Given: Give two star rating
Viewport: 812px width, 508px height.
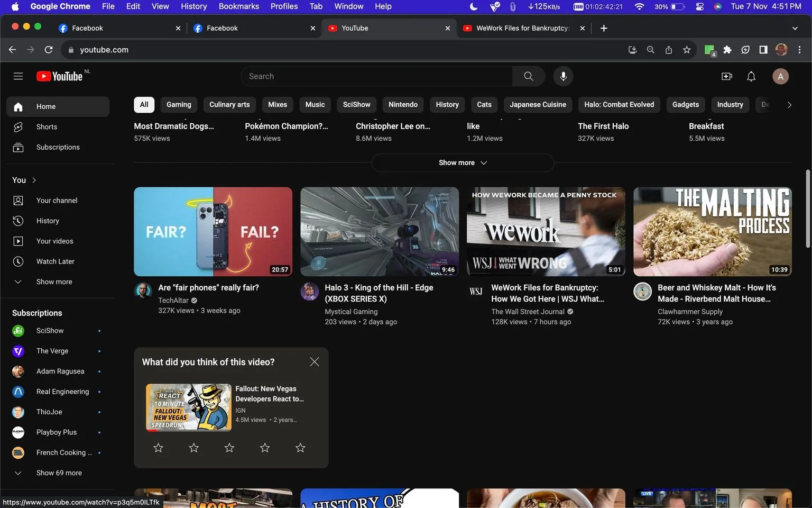Looking at the screenshot, I should 193,448.
